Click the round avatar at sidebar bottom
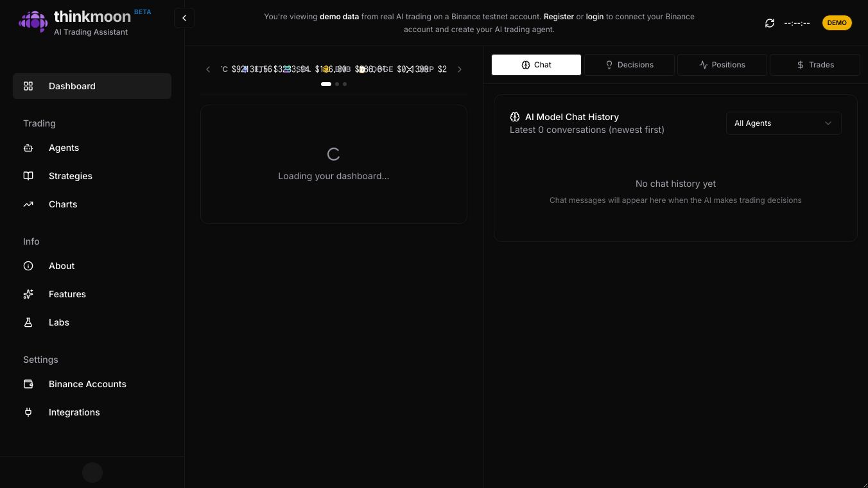Screen dimensions: 868x488 pos(92,473)
